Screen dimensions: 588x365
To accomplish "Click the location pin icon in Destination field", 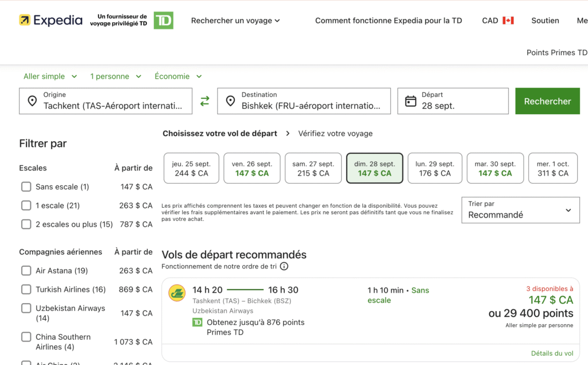I will click(231, 101).
